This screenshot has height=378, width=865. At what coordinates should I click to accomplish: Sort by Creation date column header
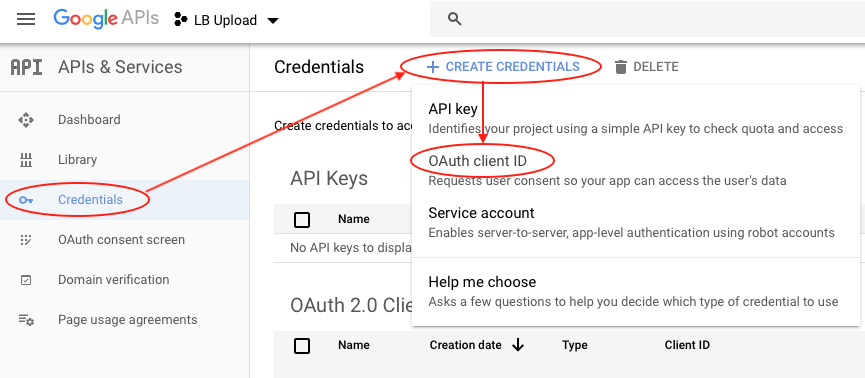click(466, 345)
